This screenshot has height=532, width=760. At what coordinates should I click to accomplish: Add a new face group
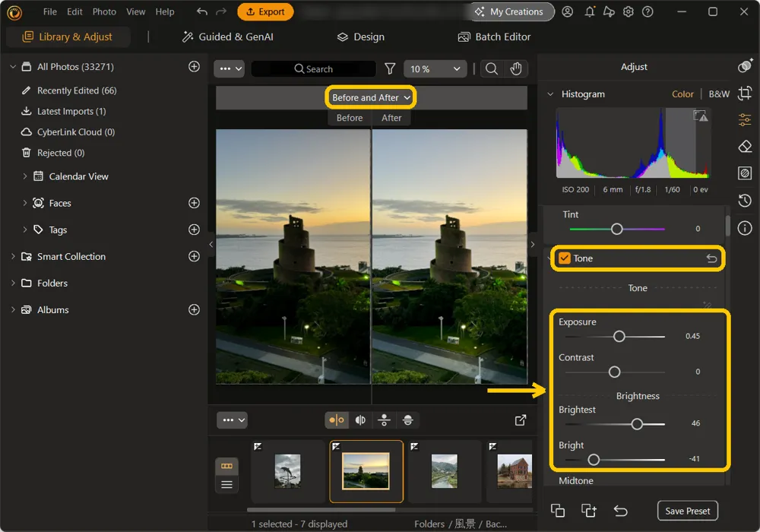[194, 203]
